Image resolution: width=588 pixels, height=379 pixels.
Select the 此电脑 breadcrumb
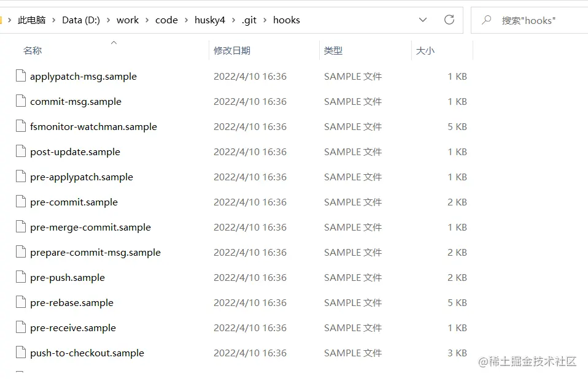pyautogui.click(x=31, y=20)
